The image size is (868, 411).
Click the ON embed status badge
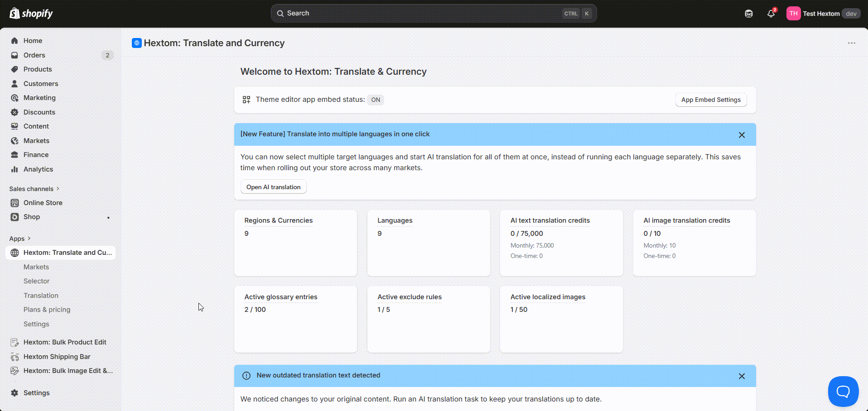point(376,100)
